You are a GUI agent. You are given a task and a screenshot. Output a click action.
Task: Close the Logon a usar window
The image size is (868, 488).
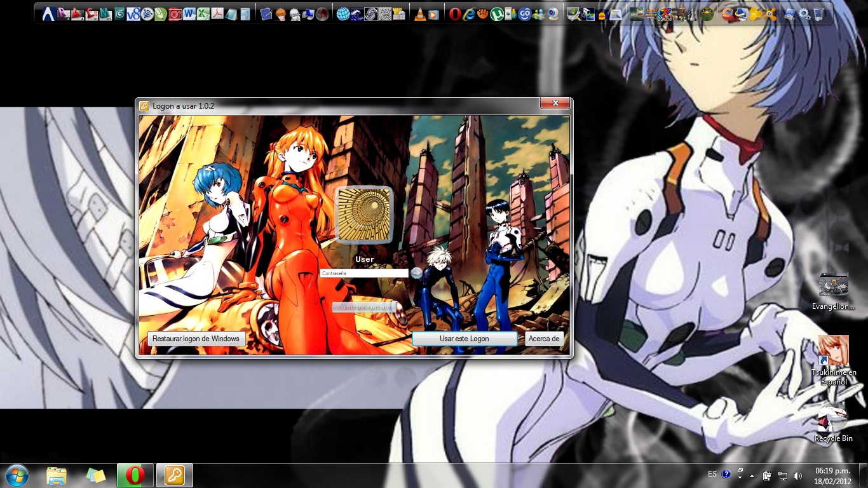click(x=555, y=103)
